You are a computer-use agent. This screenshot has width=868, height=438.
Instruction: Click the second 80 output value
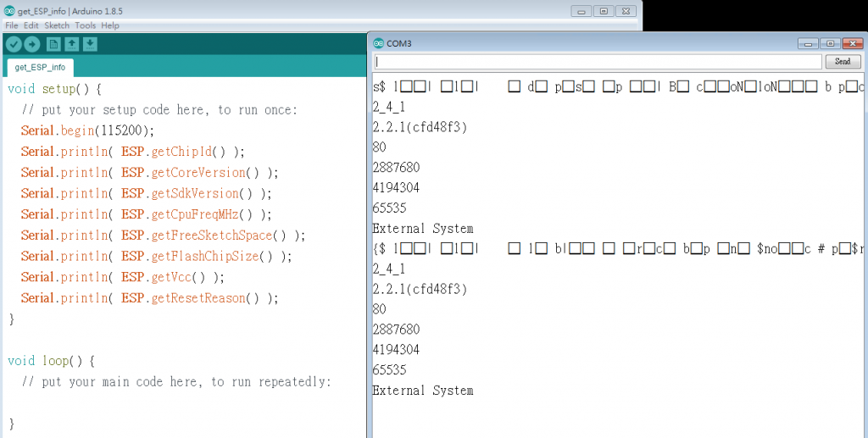[x=379, y=309]
